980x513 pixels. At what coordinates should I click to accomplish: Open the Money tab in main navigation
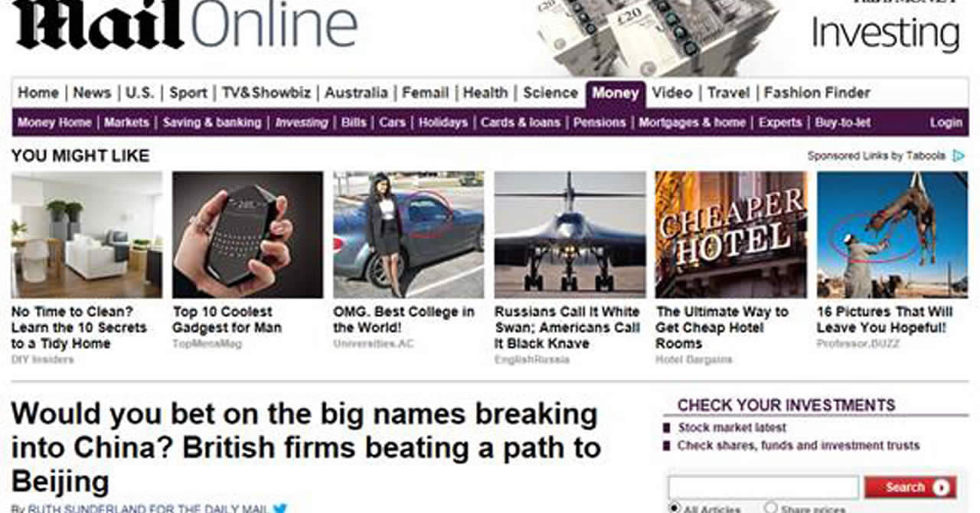(x=616, y=93)
